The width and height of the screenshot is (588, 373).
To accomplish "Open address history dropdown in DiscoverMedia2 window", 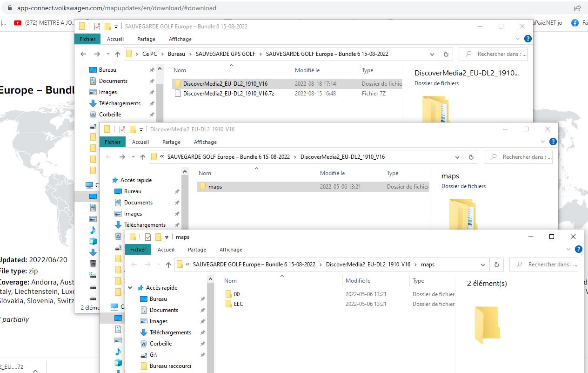I will pos(457,157).
